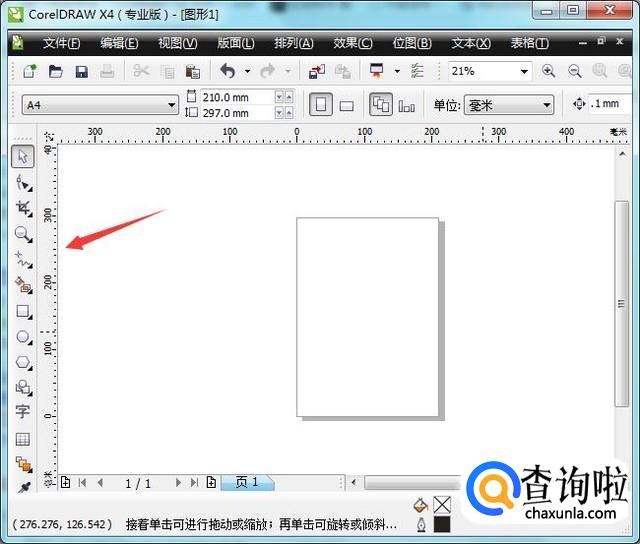The image size is (640, 544).
Task: Open the 文本(X) menu
Action: [x=471, y=43]
